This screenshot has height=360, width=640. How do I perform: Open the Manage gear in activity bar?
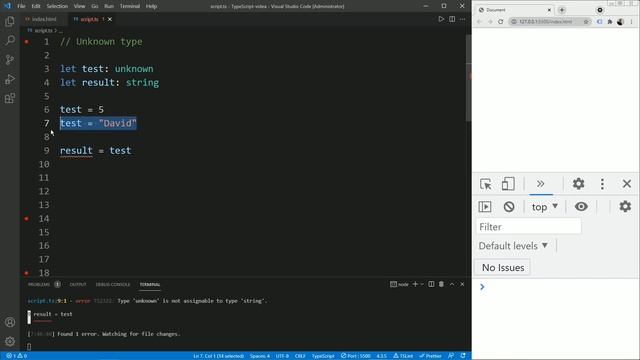click(10, 341)
